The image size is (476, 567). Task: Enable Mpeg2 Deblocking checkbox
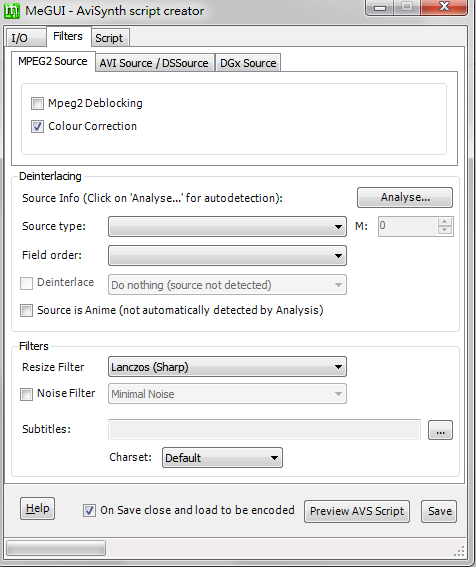(37, 103)
